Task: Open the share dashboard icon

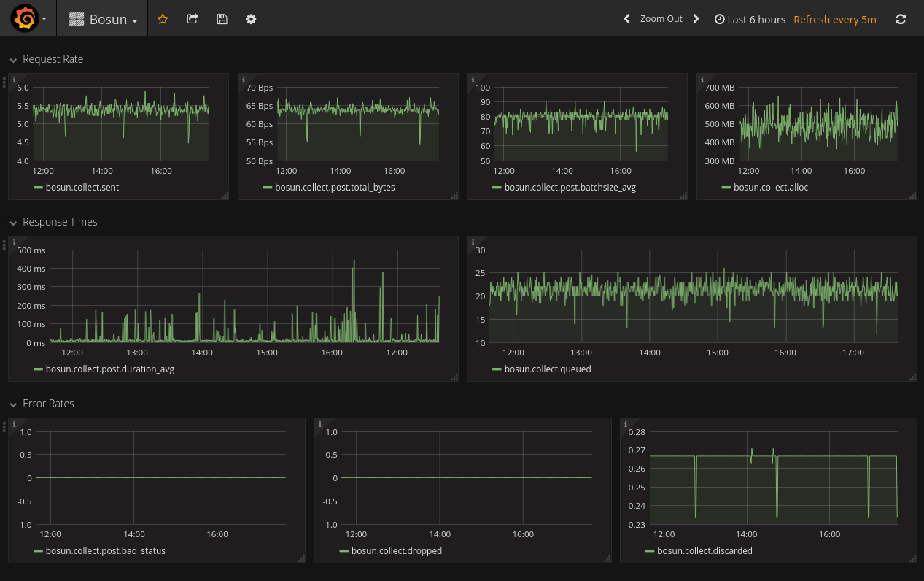Action: click(x=193, y=19)
